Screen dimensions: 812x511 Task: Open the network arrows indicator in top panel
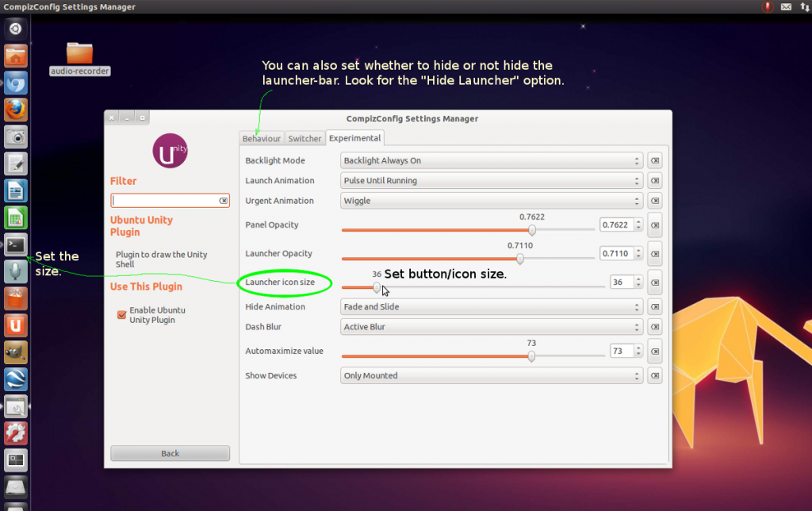(805, 6)
